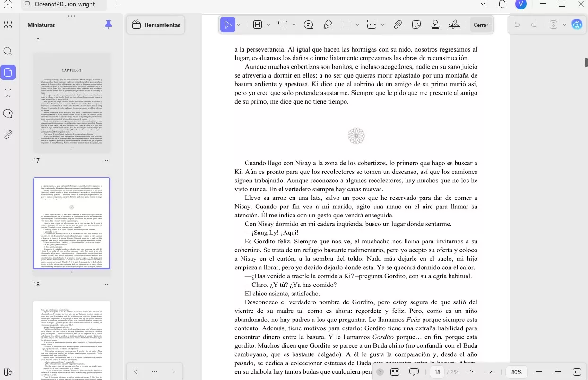Open the attachments panel in sidebar

(x=8, y=135)
